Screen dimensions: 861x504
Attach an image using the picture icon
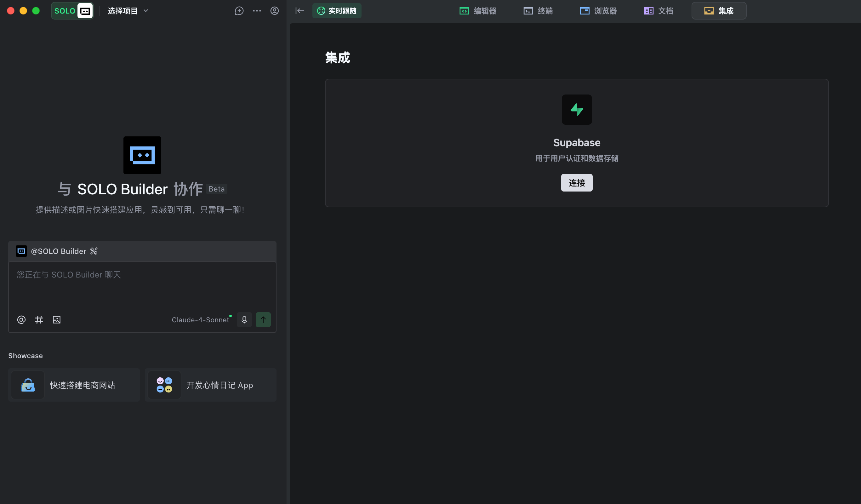[x=57, y=320]
